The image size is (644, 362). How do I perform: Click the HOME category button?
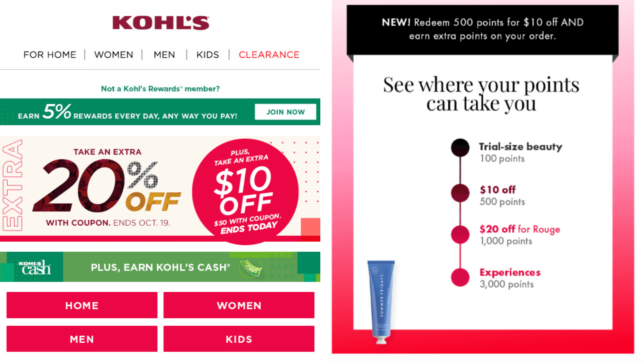(81, 305)
